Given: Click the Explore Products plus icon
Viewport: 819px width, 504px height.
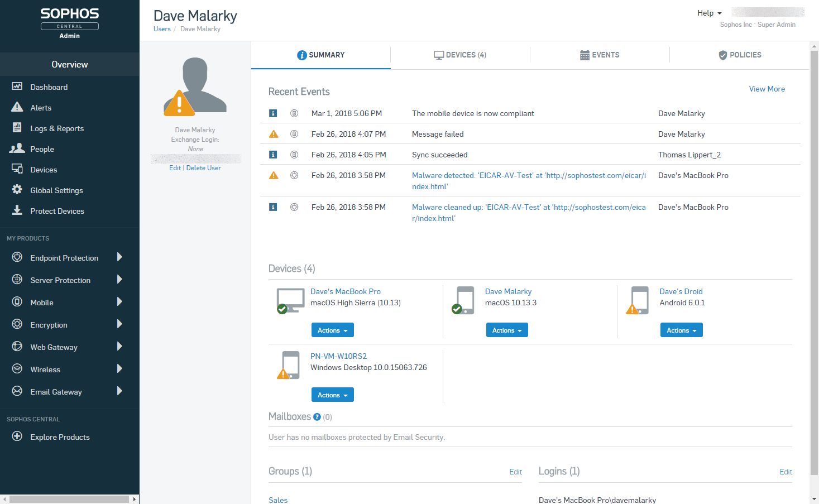Looking at the screenshot, I should (17, 436).
